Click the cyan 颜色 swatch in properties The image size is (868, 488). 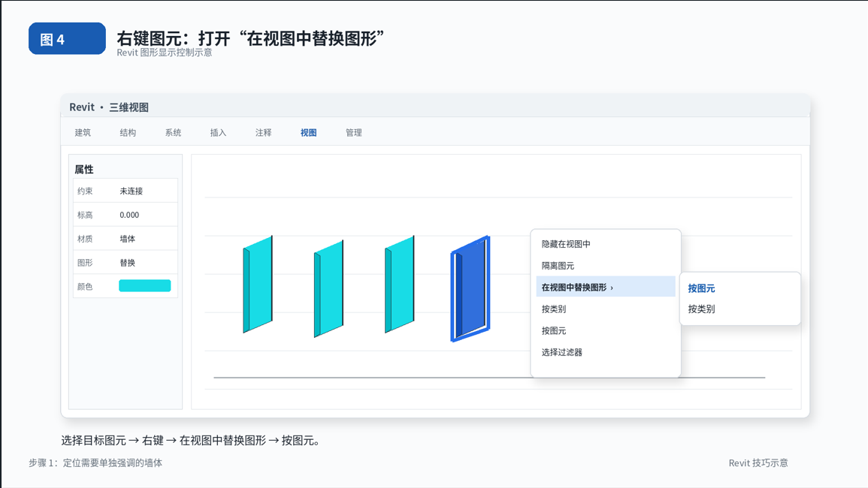click(x=144, y=286)
